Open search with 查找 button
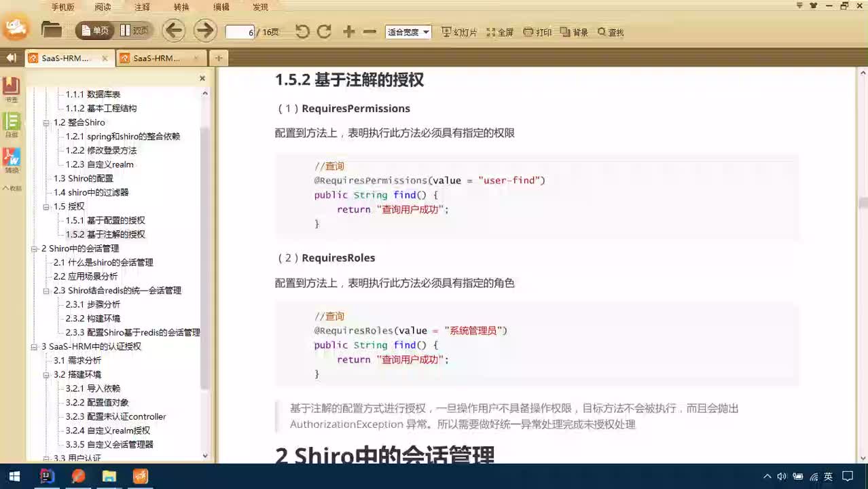This screenshot has width=868, height=489. 611,32
